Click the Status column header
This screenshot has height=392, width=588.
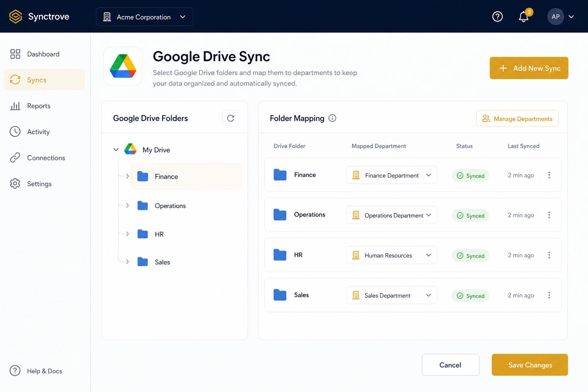pyautogui.click(x=464, y=146)
